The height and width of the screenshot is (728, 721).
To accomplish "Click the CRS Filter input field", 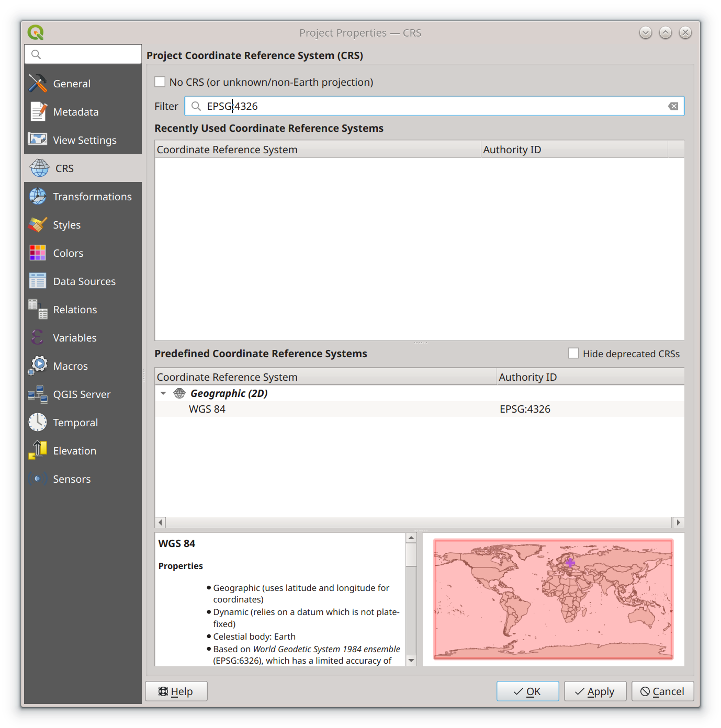I will coord(434,106).
